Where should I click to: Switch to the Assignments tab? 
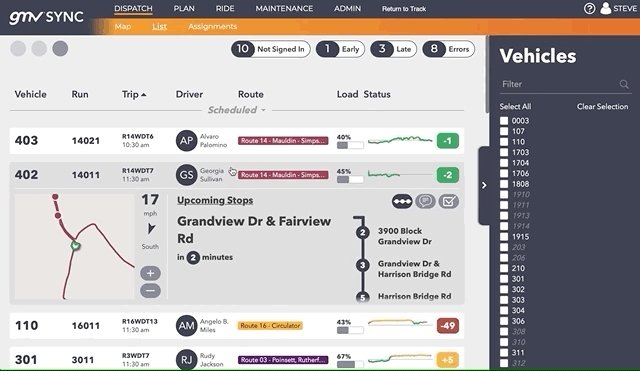(x=213, y=27)
